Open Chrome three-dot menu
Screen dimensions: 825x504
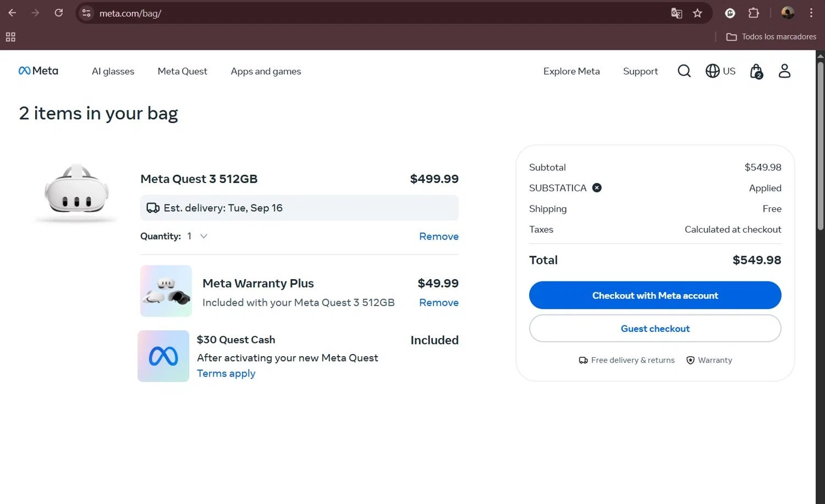point(811,13)
